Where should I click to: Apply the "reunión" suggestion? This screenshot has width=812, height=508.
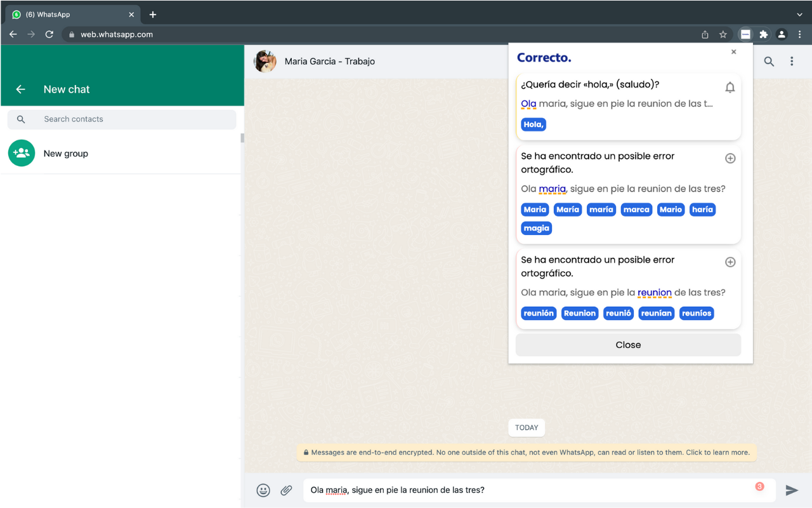pos(539,313)
